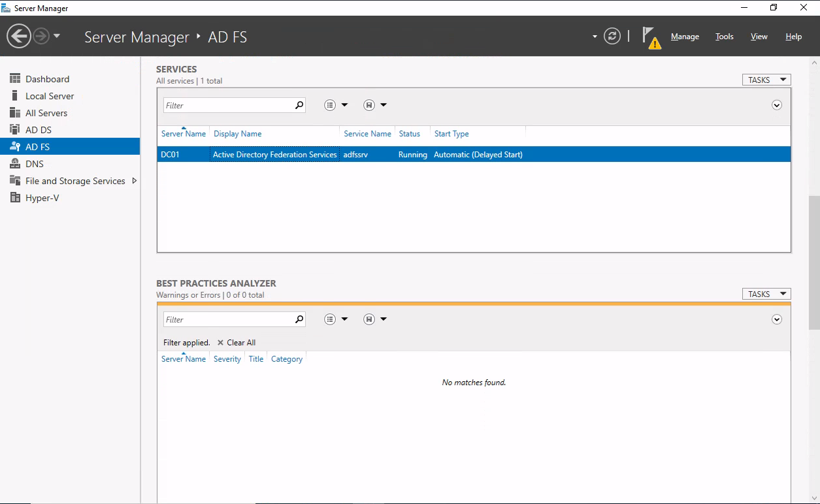Expand File and Storage Services arrow

coord(135,181)
